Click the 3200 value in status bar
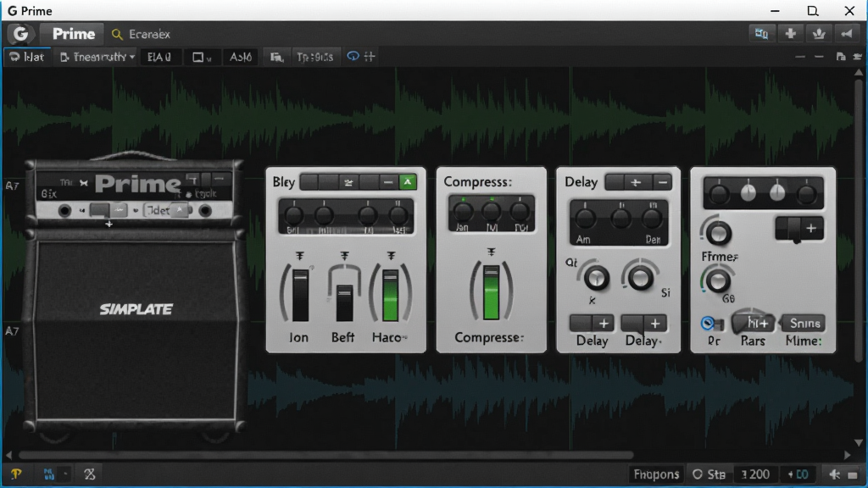The width and height of the screenshot is (868, 488). [755, 474]
